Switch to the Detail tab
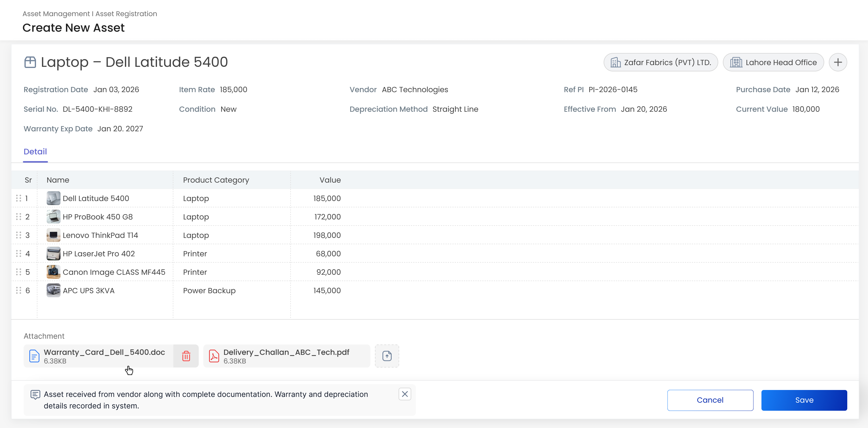Image resolution: width=868 pixels, height=428 pixels. pos(35,152)
